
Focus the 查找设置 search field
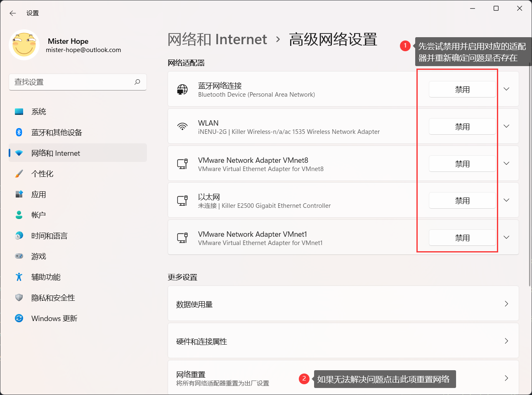78,82
